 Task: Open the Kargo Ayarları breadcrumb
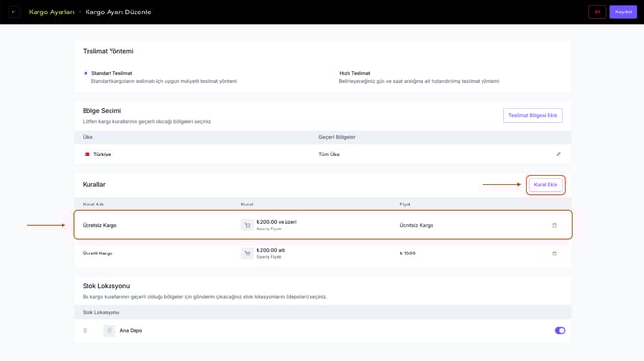tap(51, 12)
